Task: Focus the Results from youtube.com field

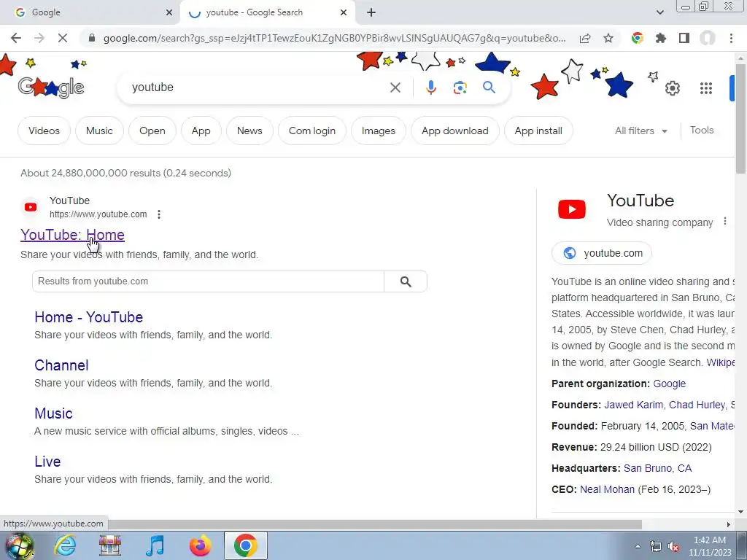Action: (208, 281)
